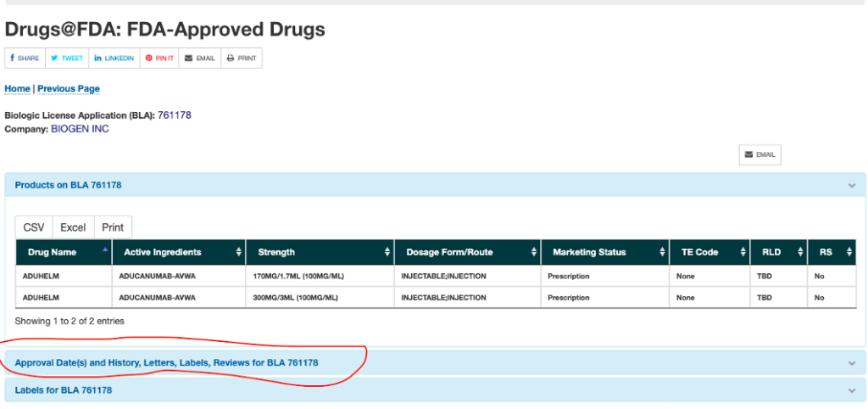Select ADUHELM in 300MG/3ML row

(41, 298)
